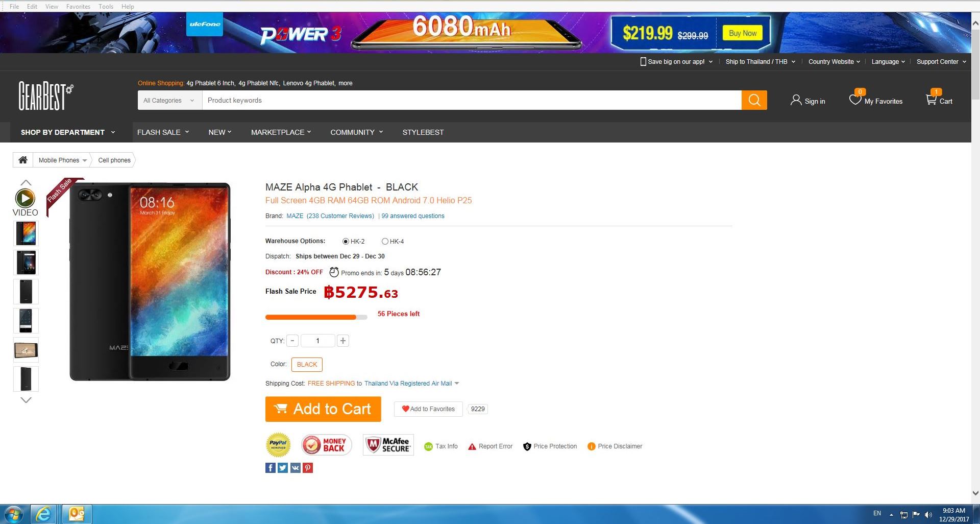980x524 pixels.
Task: Open the shopping Cart icon
Action: pyautogui.click(x=932, y=100)
